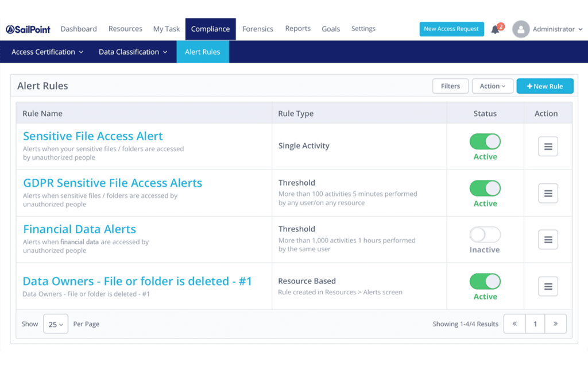Go to previous page of results

click(x=514, y=324)
